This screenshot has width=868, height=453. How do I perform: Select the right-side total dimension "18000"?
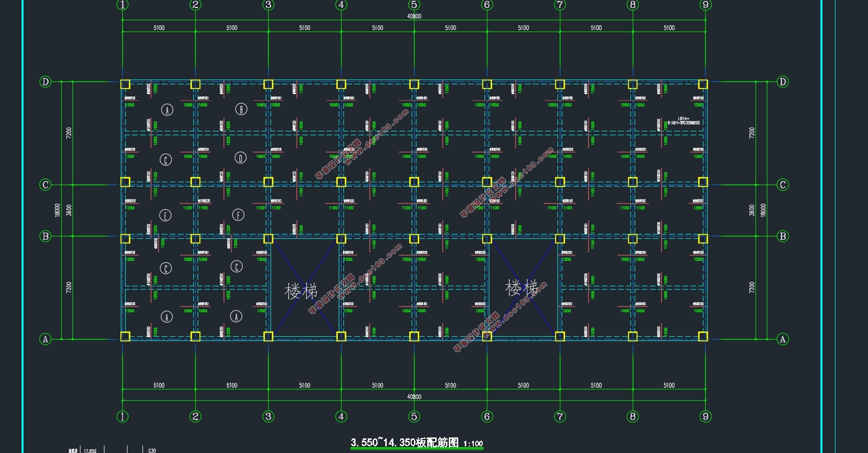tap(763, 210)
